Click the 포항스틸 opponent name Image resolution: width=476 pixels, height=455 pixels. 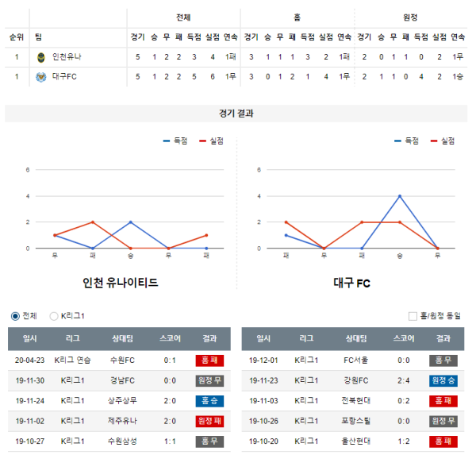tap(355, 421)
